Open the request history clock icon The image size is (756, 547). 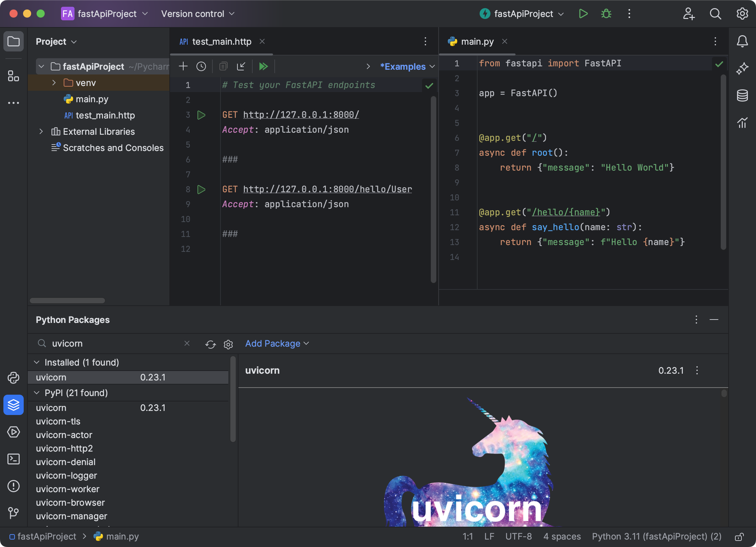(x=201, y=66)
